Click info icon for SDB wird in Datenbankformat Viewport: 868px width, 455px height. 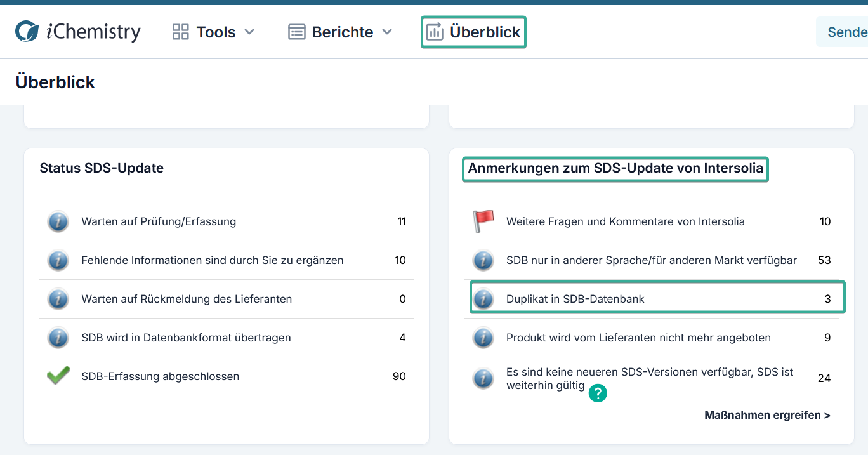click(58, 338)
